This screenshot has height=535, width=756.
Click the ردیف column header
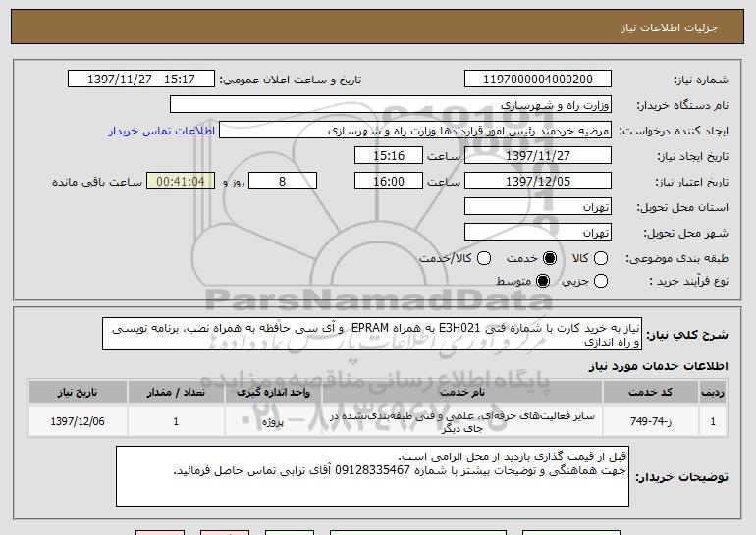[x=713, y=393]
